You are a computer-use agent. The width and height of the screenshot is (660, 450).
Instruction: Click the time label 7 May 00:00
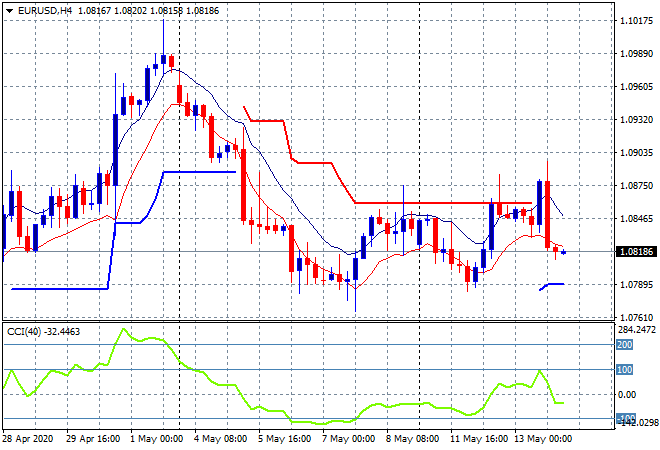349,439
